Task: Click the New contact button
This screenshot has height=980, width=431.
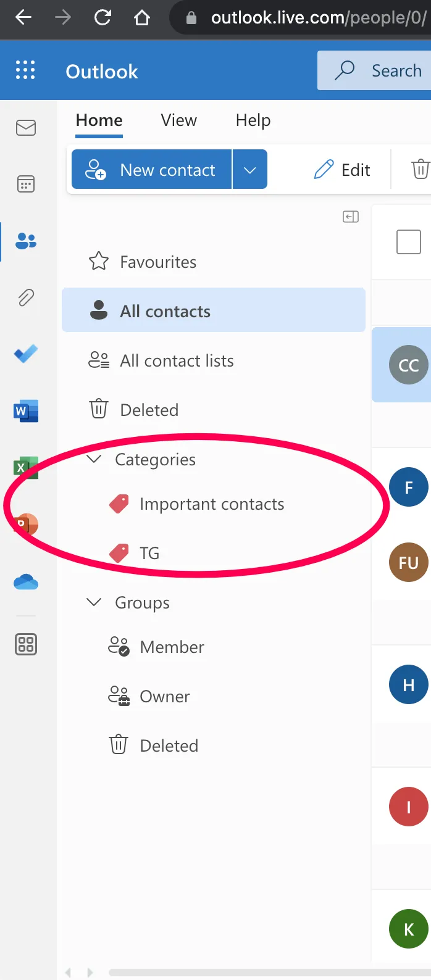Action: click(152, 170)
